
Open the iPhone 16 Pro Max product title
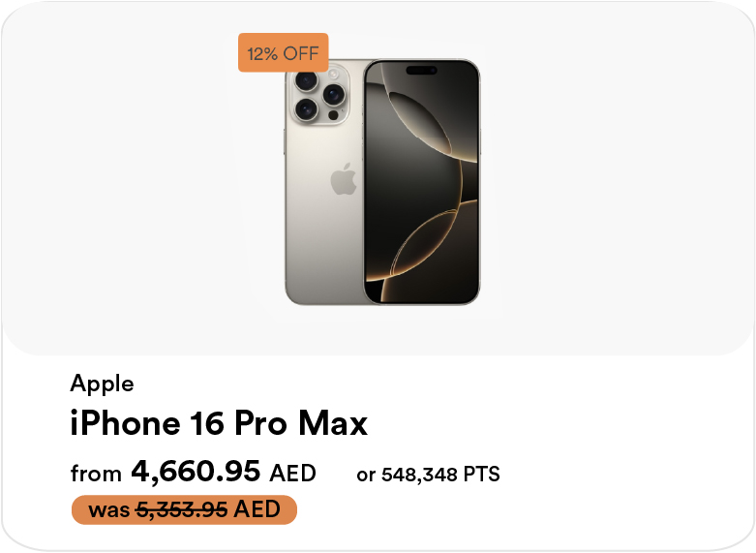click(219, 423)
